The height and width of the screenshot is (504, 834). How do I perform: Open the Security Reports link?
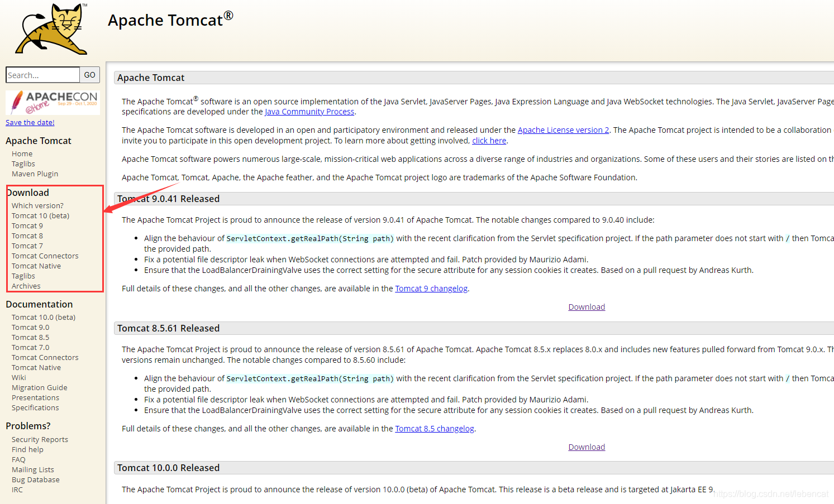(x=40, y=439)
